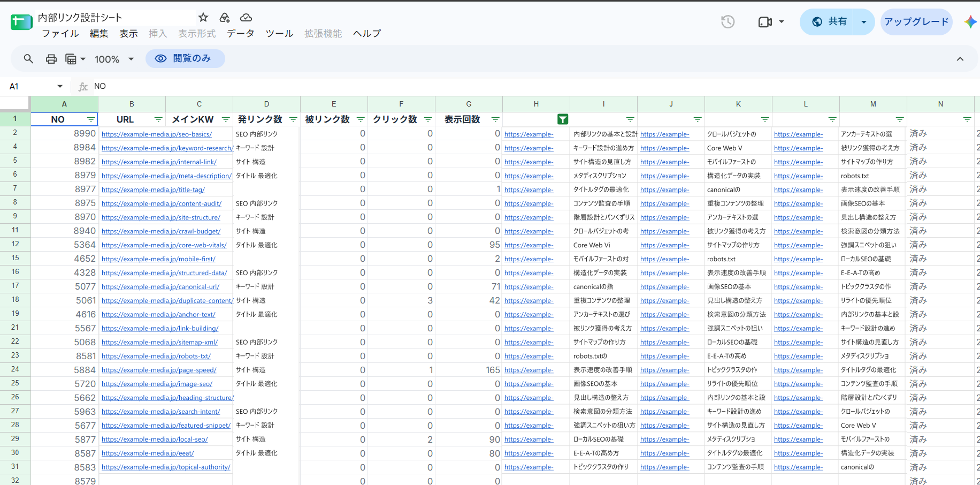Open the ファイル menu
This screenshot has width=980, height=485.
coord(60,34)
